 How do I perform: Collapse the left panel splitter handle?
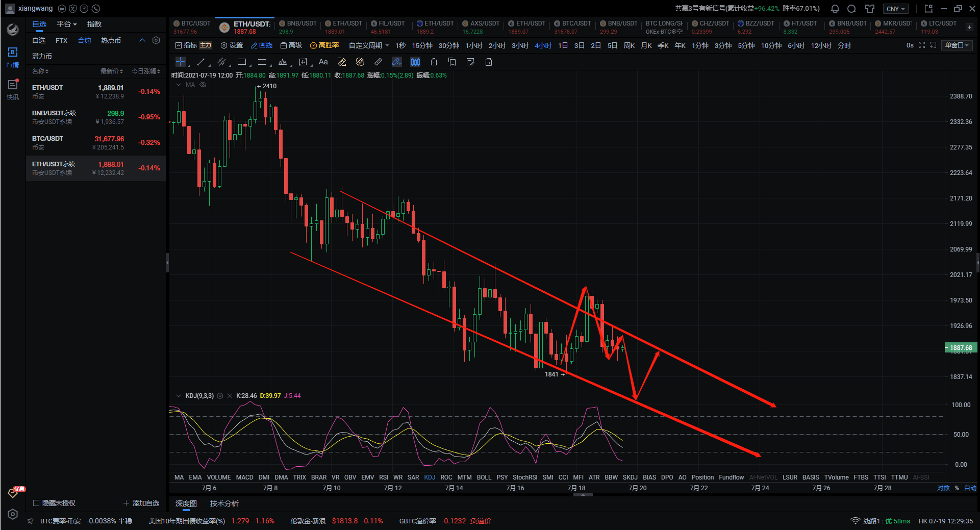click(x=167, y=263)
